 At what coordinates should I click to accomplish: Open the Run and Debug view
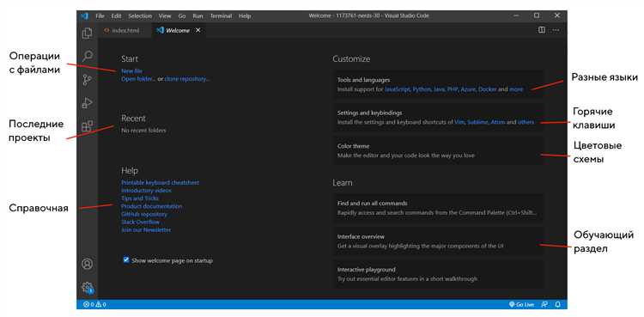pos(87,103)
